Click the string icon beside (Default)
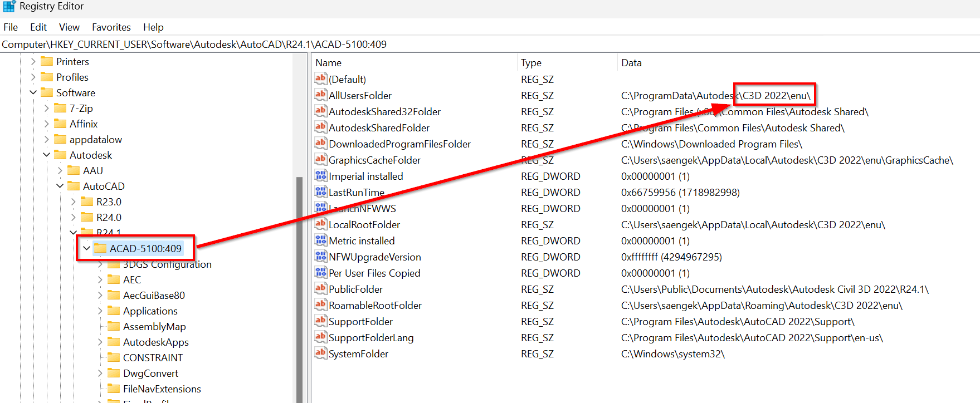Image resolution: width=980 pixels, height=403 pixels. click(x=321, y=78)
